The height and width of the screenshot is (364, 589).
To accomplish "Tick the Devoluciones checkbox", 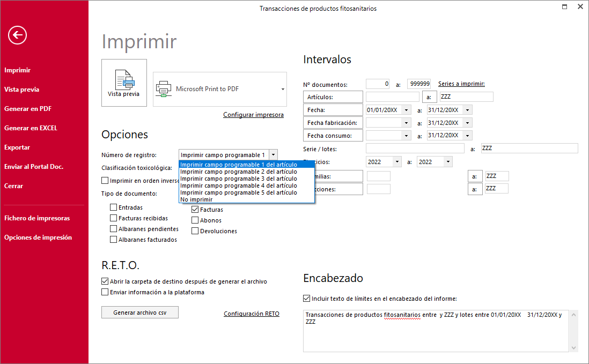I will [195, 231].
